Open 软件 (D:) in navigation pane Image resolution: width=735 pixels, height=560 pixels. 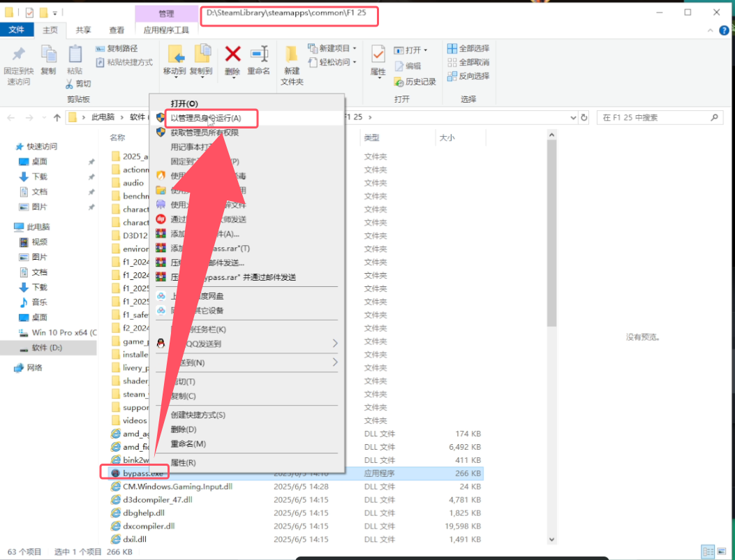pos(47,348)
